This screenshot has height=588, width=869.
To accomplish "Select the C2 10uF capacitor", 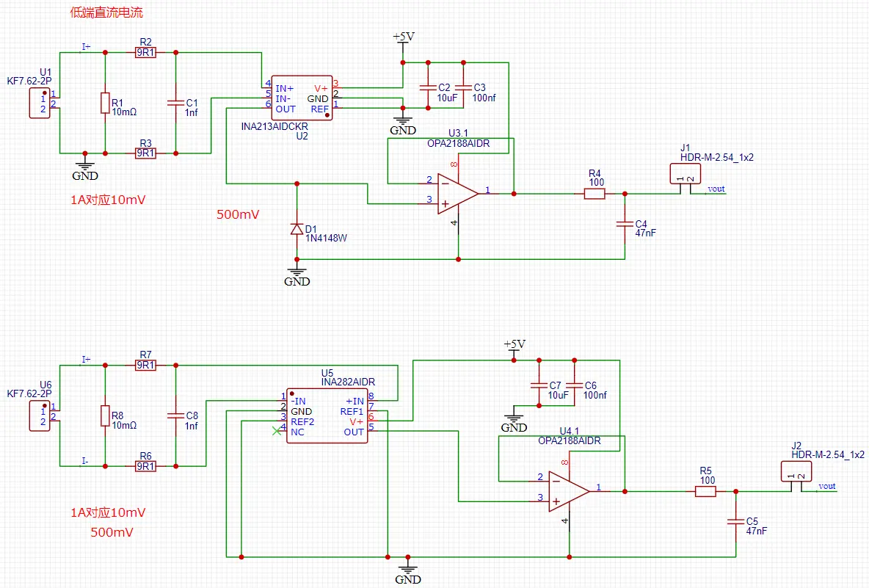I will tap(427, 87).
